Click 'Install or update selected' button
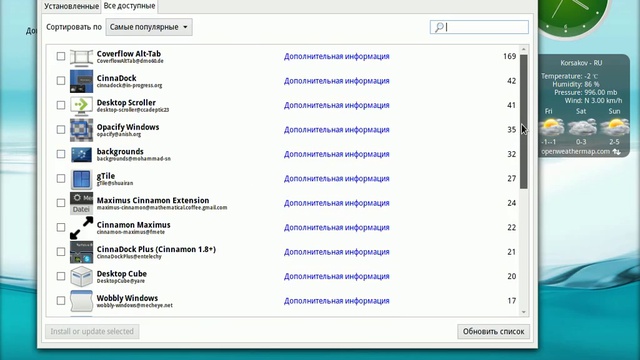Viewport: 640px width, 360px height. (x=92, y=331)
